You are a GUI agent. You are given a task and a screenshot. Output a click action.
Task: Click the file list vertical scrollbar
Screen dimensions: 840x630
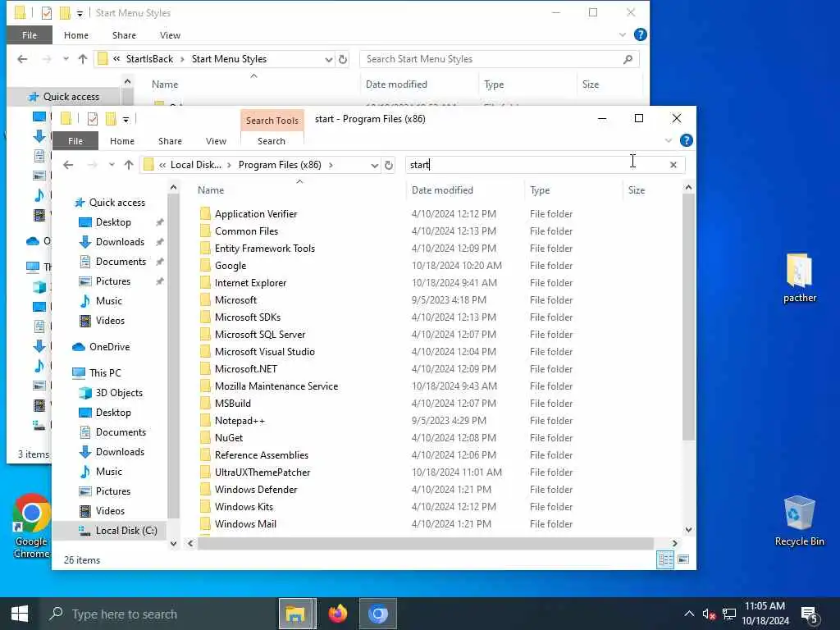[x=688, y=317]
